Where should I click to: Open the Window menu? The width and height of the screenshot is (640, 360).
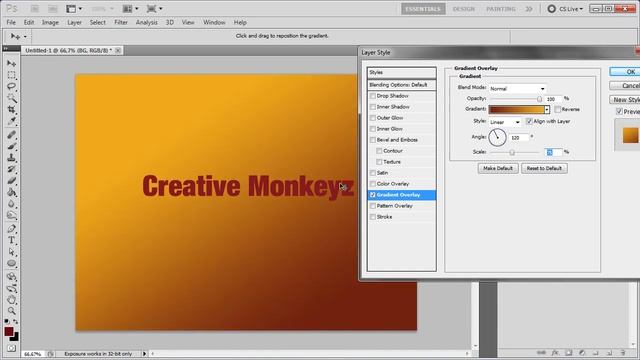tap(214, 22)
